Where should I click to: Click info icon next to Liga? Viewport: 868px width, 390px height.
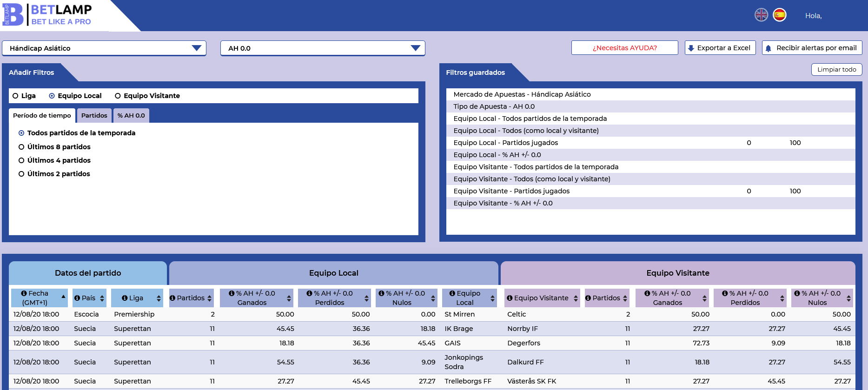[125, 298]
